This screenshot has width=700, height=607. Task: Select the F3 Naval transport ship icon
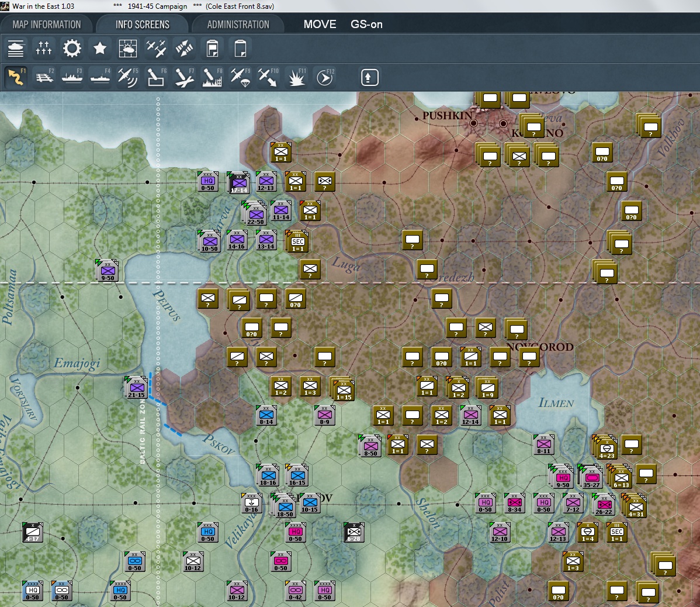(72, 77)
